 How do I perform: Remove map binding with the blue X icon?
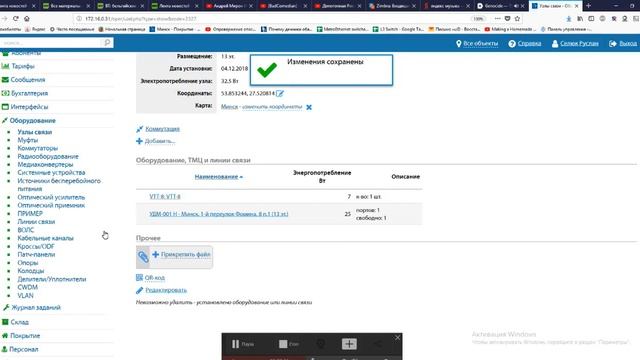(x=309, y=107)
